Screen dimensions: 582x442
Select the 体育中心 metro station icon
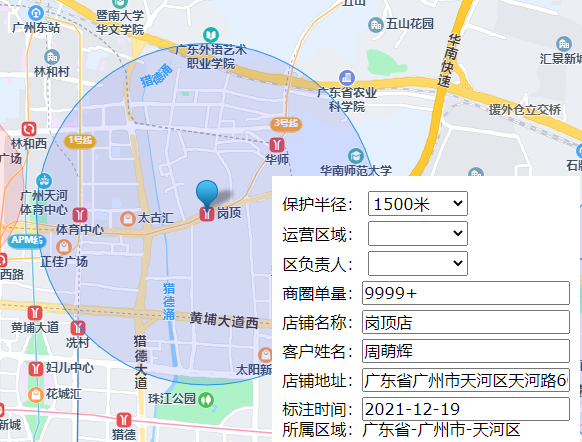tap(80, 215)
